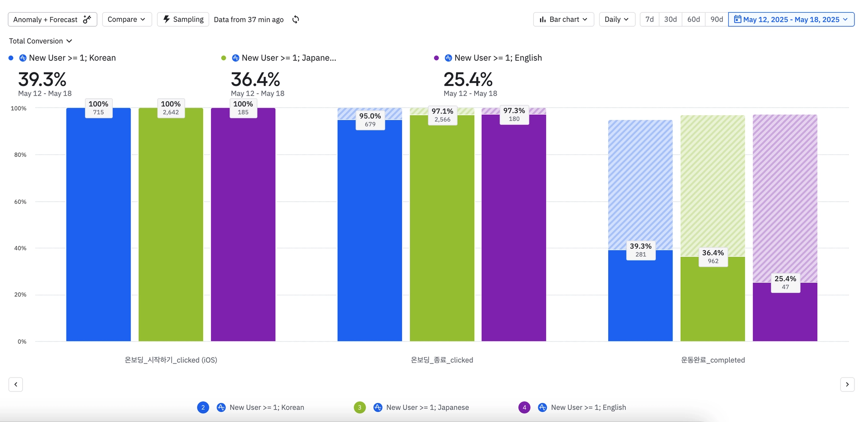This screenshot has width=868, height=422.
Task: Click the Korean segment cohort icon in header
Action: [x=23, y=58]
